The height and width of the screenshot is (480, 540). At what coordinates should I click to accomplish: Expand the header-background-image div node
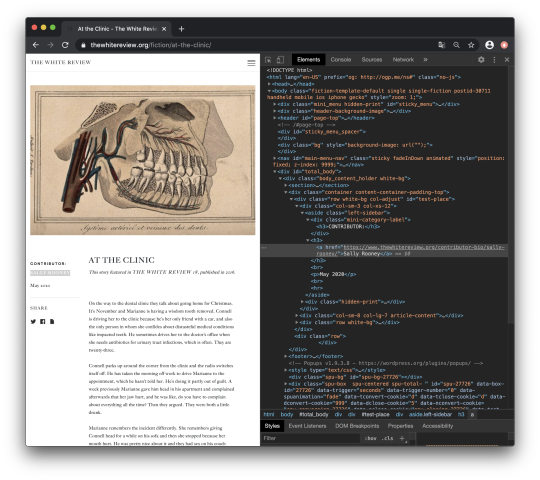pyautogui.click(x=275, y=111)
